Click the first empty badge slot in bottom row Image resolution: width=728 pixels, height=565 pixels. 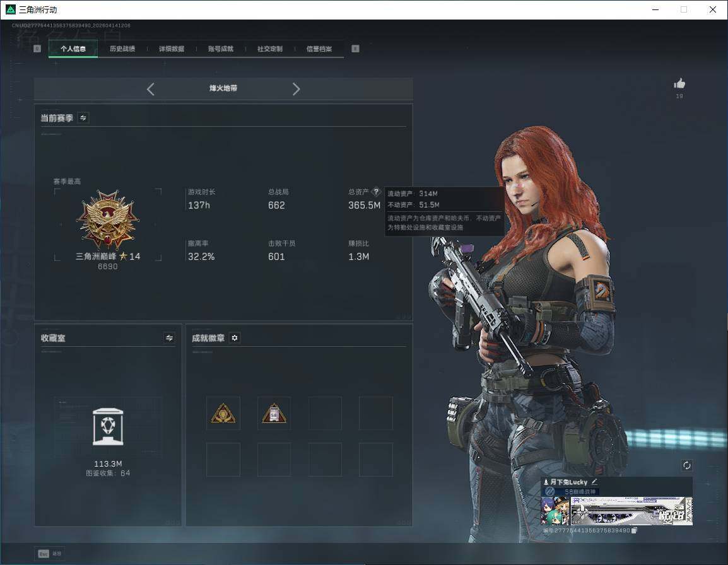tap(223, 460)
